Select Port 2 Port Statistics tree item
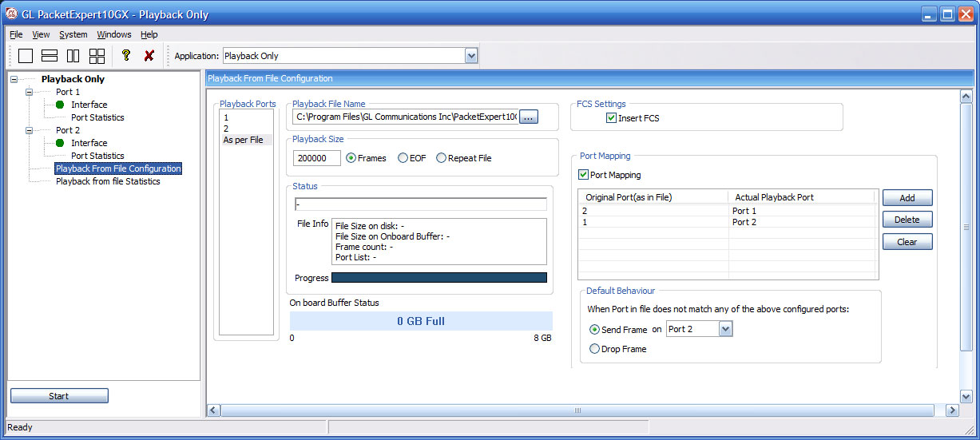 click(97, 156)
